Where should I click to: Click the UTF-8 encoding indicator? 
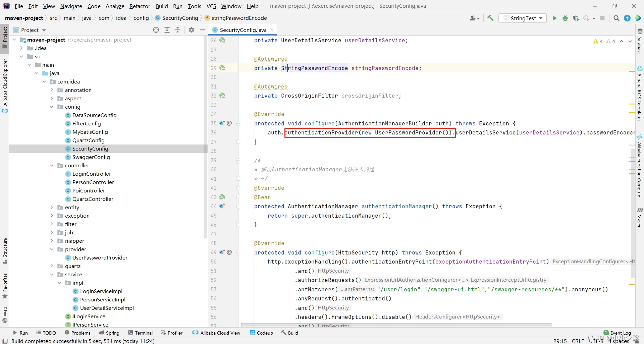coord(596,341)
